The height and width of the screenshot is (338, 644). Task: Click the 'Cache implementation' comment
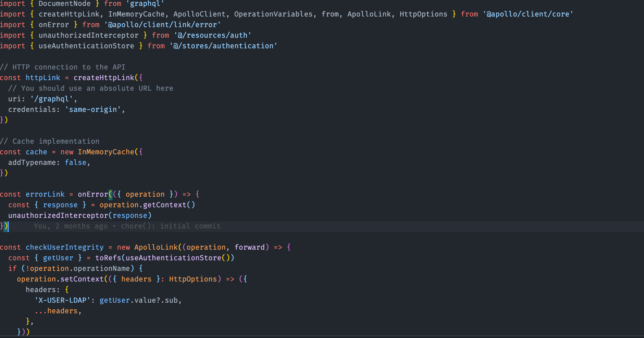click(50, 141)
